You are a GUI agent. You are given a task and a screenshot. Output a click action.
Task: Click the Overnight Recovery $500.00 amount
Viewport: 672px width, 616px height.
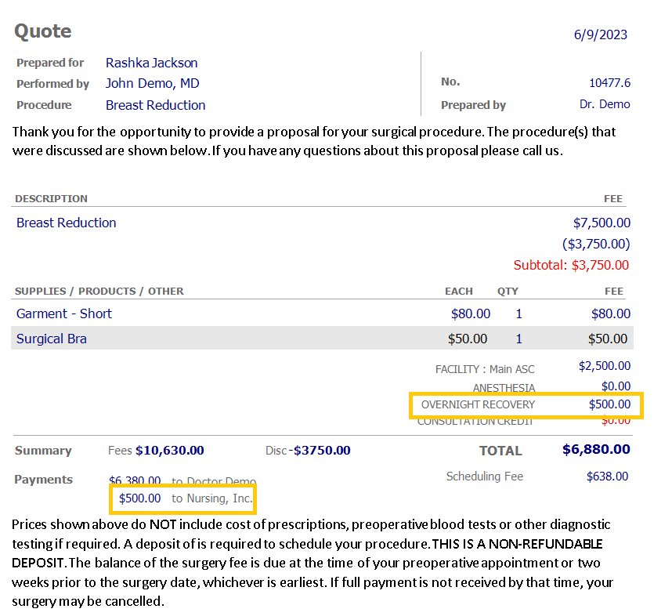tap(609, 404)
